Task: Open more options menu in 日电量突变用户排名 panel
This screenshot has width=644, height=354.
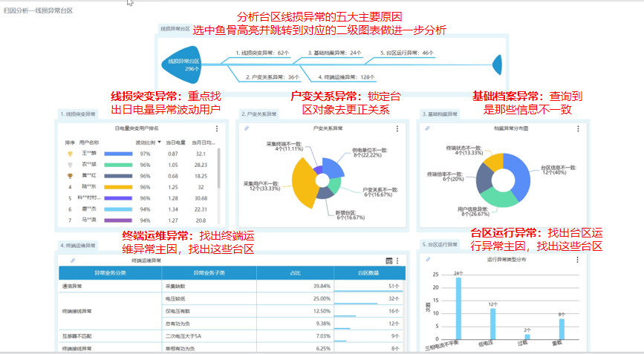Action: tap(217, 128)
